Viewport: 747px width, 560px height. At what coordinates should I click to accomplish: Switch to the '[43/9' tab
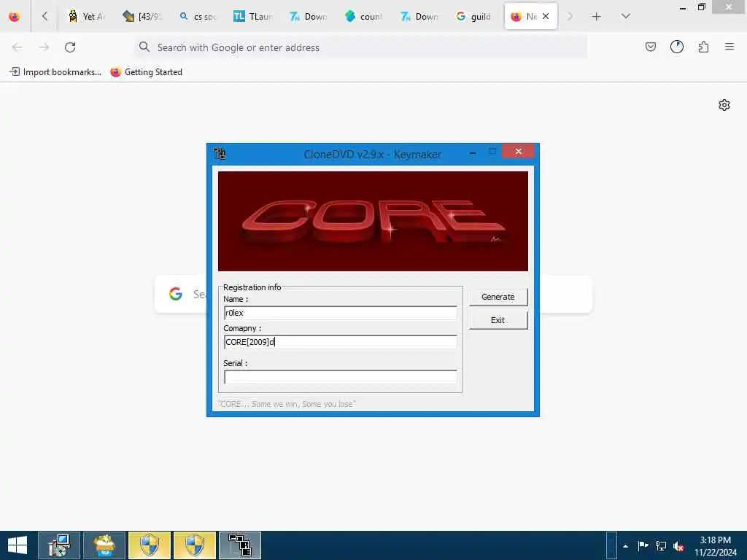click(x=142, y=17)
